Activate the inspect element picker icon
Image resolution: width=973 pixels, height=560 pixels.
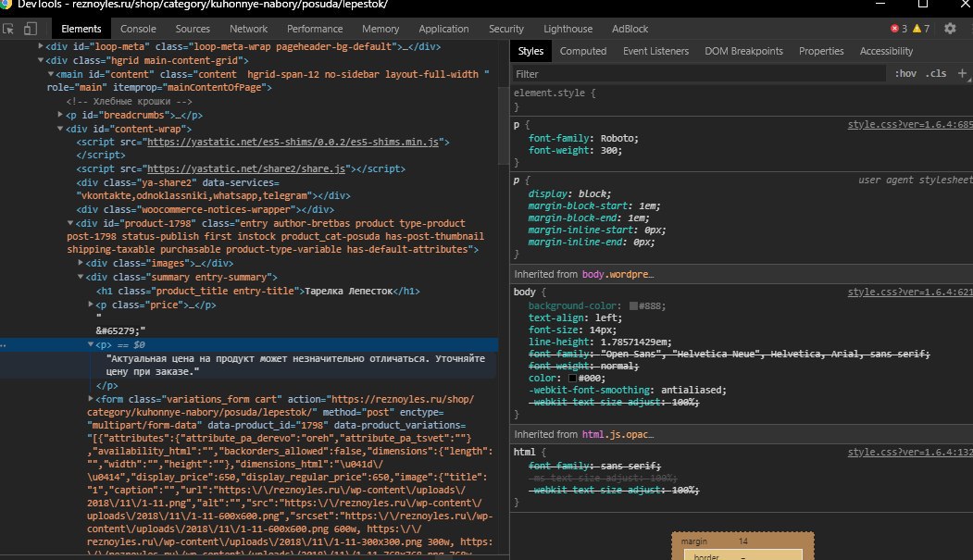[x=10, y=29]
